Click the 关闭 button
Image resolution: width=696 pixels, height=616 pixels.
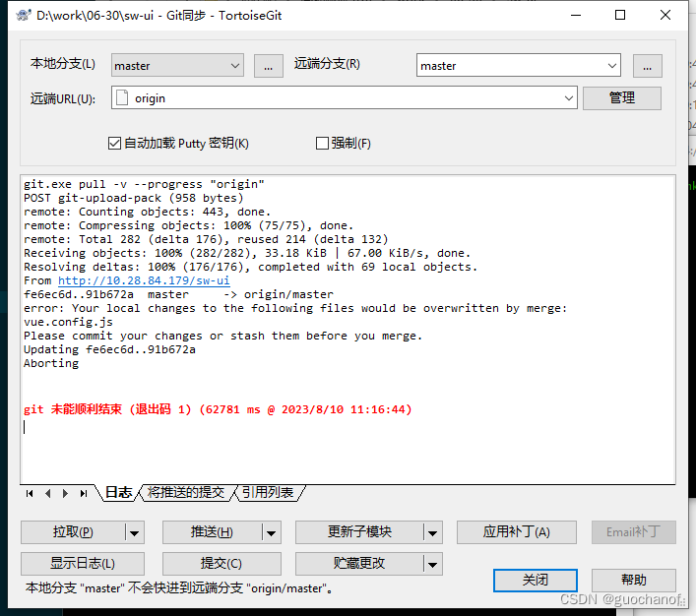click(536, 580)
